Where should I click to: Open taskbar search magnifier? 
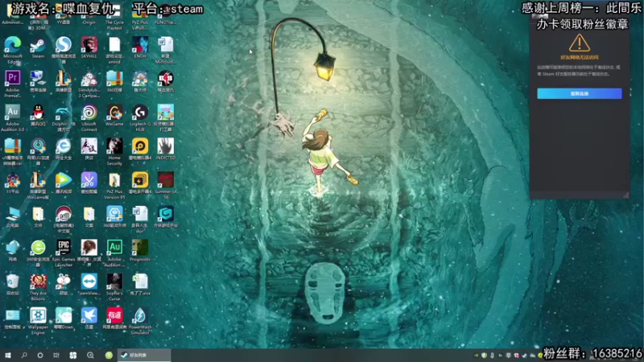pos(24,355)
